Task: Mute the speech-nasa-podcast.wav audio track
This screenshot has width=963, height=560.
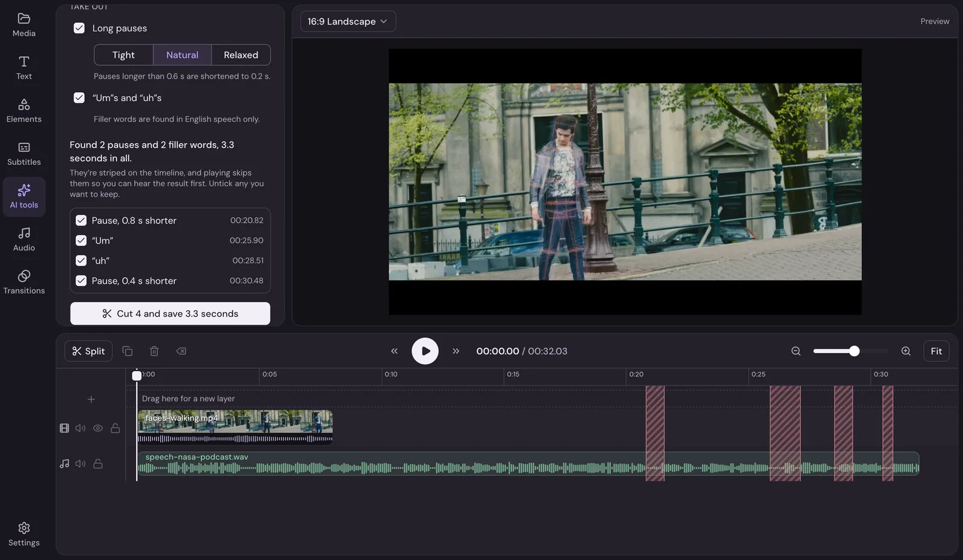Action: coord(81,464)
